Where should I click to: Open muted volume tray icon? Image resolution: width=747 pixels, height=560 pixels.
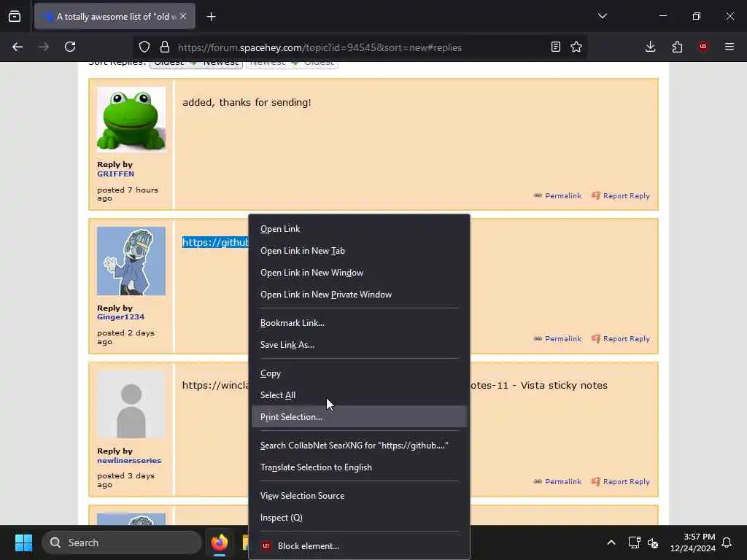click(x=653, y=542)
